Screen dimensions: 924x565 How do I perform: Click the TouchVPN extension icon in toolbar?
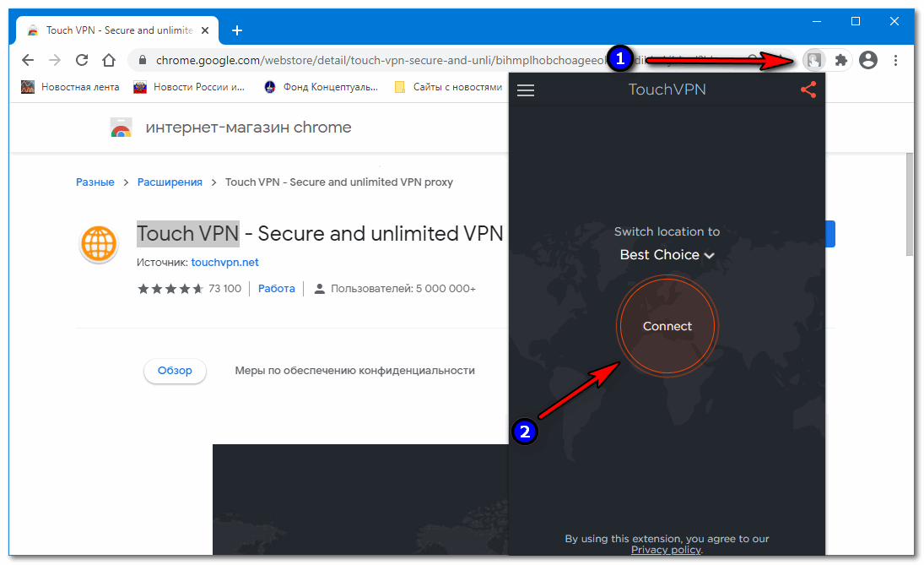tap(814, 60)
